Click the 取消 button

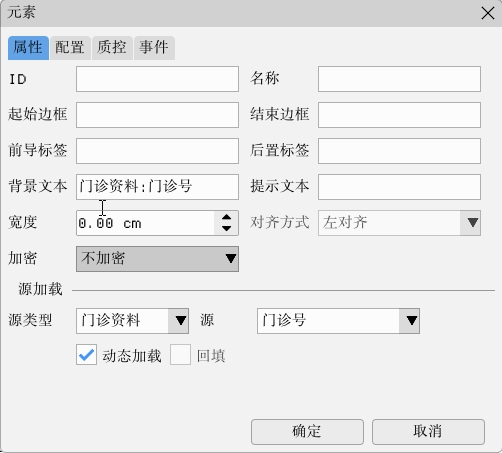click(428, 432)
